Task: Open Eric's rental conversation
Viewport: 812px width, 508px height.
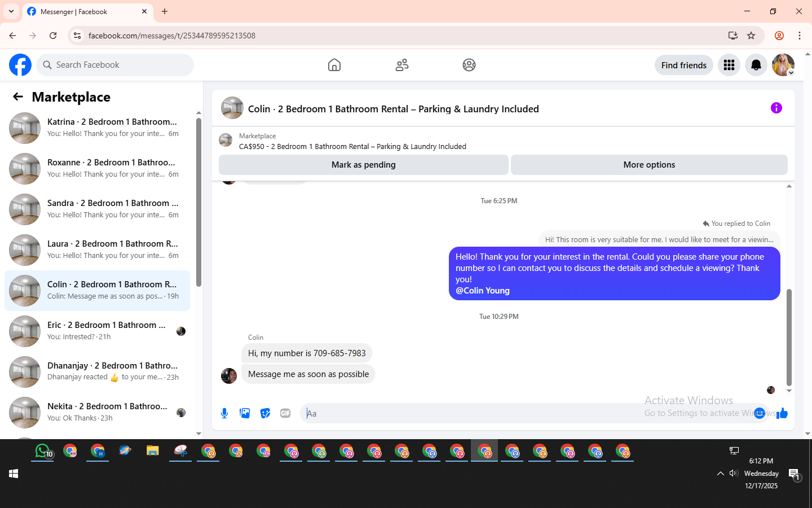Action: pos(97,331)
